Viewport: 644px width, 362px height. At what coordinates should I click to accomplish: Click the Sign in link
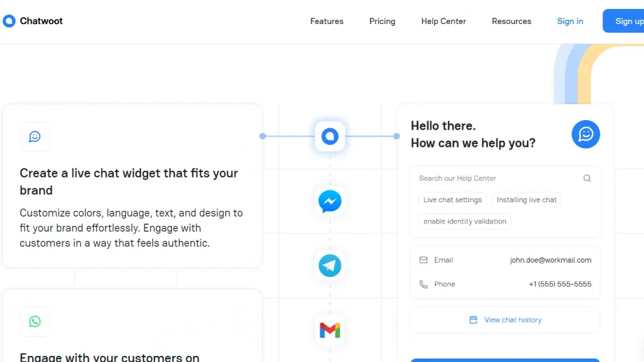click(x=570, y=21)
